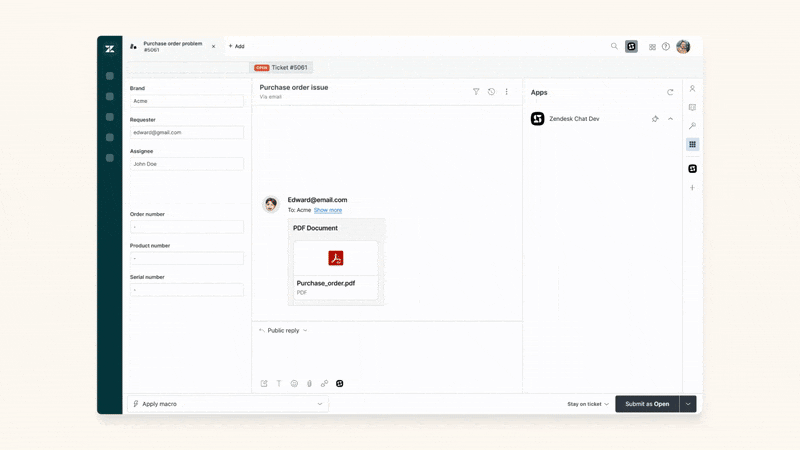Screen dimensions: 800x450
Task: Add an app with plus sidebar icon
Action: (x=692, y=188)
